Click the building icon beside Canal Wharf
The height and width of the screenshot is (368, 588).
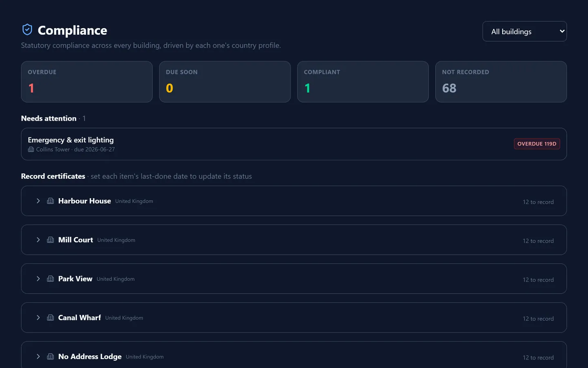pos(51,317)
